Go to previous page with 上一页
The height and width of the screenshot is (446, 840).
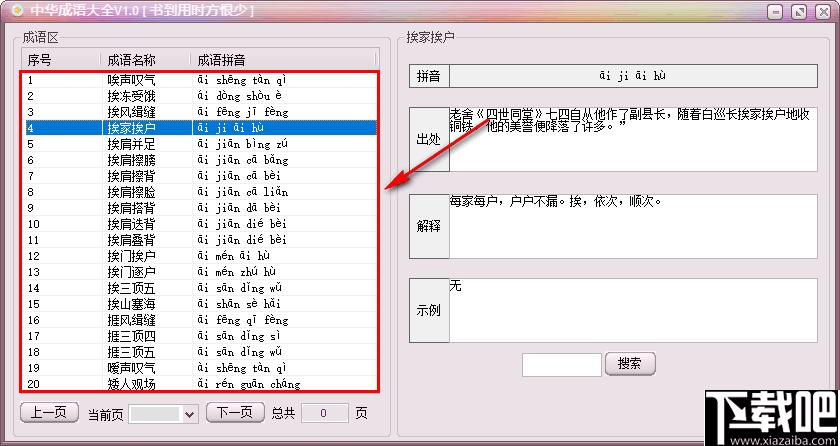coord(49,412)
